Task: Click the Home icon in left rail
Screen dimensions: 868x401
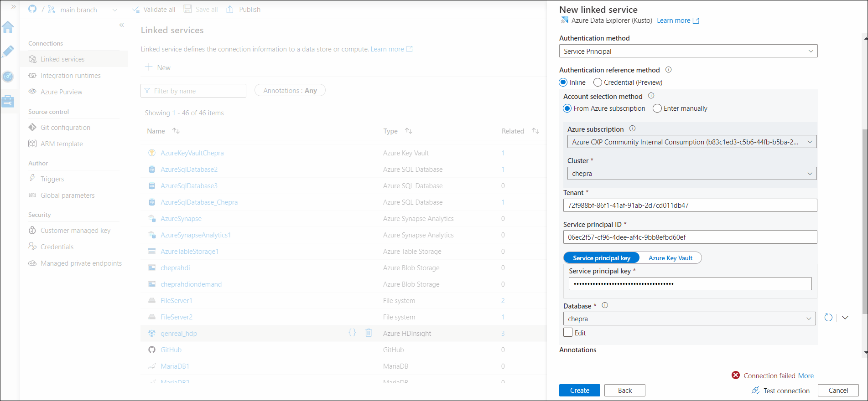Action: pos(8,27)
